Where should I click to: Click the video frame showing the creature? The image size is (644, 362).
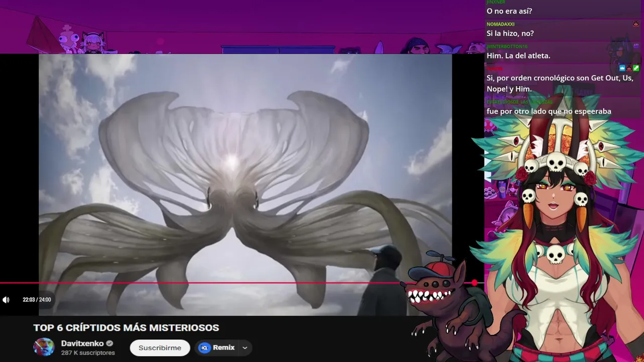(x=245, y=185)
